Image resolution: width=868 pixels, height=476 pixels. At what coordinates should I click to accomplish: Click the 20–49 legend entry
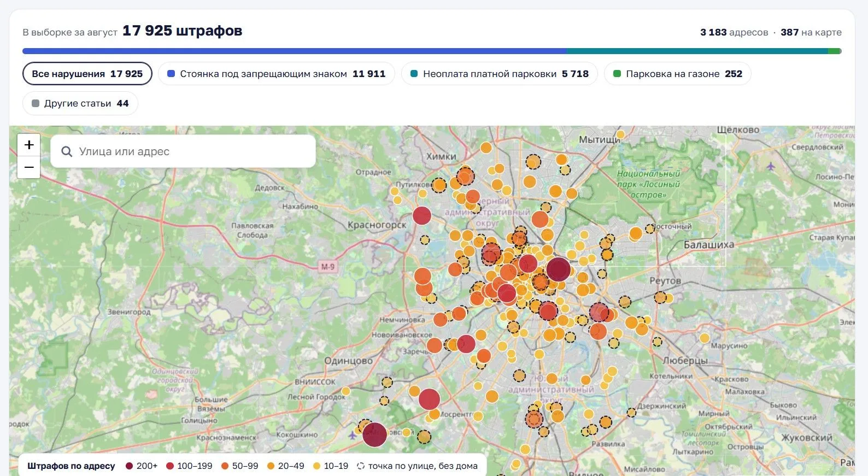(285, 466)
